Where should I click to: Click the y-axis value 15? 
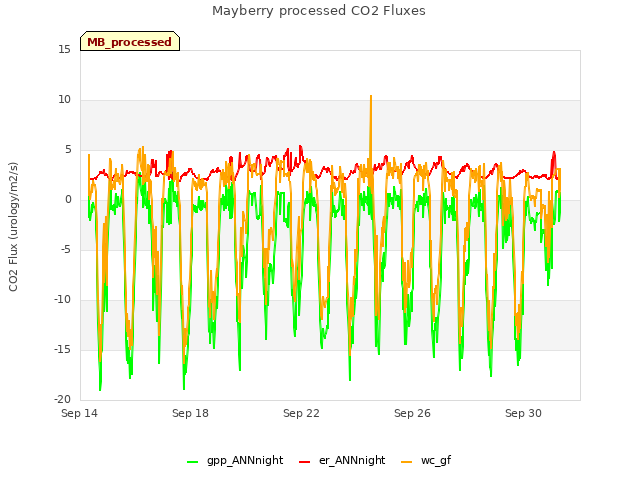click(x=64, y=49)
